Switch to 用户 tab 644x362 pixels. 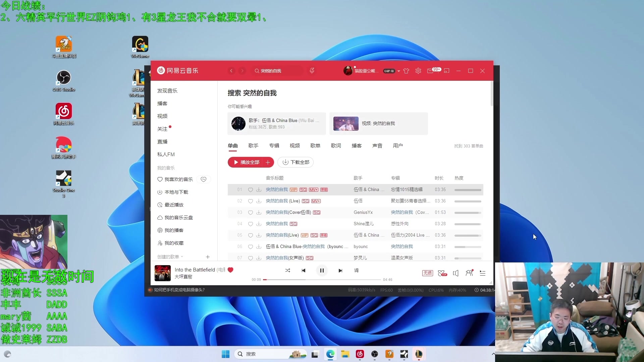click(398, 146)
